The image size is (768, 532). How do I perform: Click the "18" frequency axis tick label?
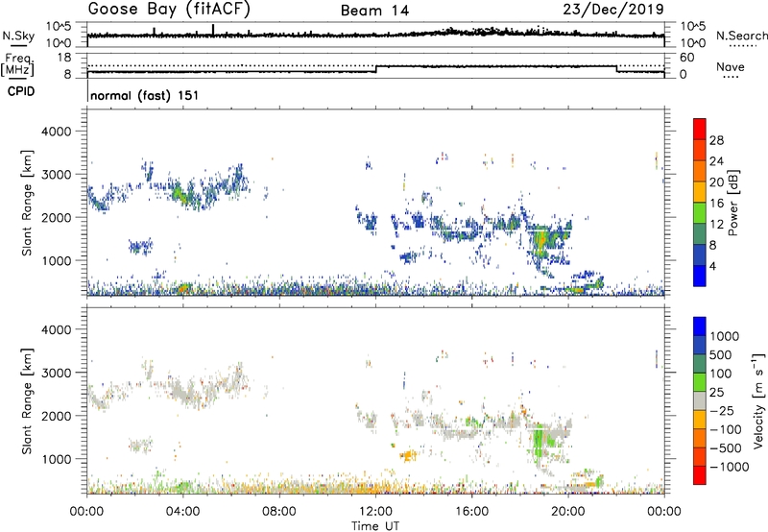(64, 58)
